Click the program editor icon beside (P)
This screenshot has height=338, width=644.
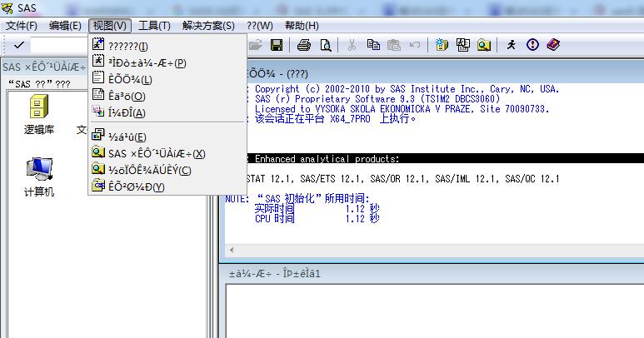(x=98, y=61)
